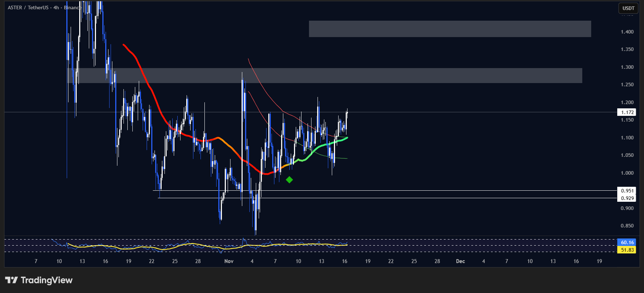
Task: Click the thick green moving average line
Action: pyautogui.click(x=321, y=145)
